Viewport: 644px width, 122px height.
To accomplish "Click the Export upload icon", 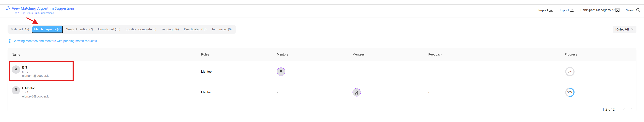I will (572, 10).
